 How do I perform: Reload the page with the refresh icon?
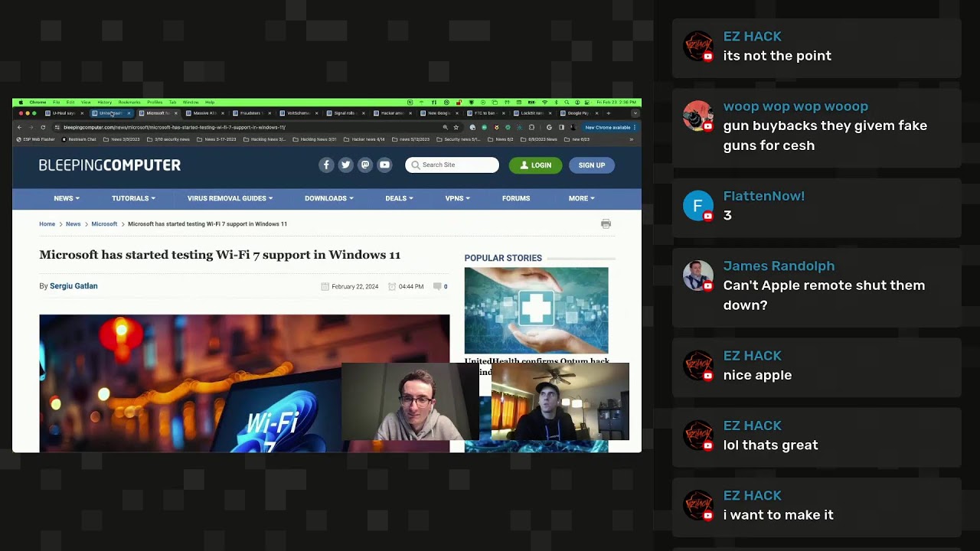43,127
